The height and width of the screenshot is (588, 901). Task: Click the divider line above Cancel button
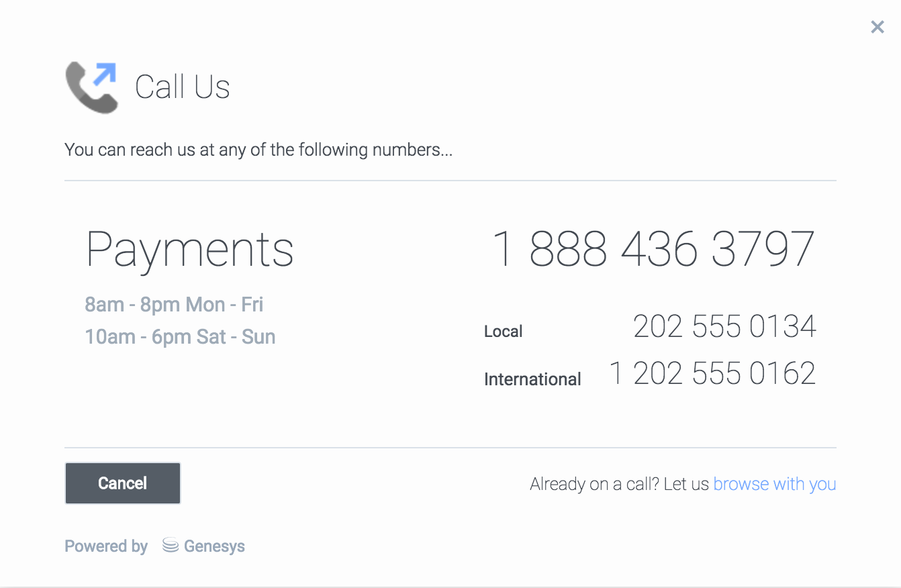(x=450, y=448)
